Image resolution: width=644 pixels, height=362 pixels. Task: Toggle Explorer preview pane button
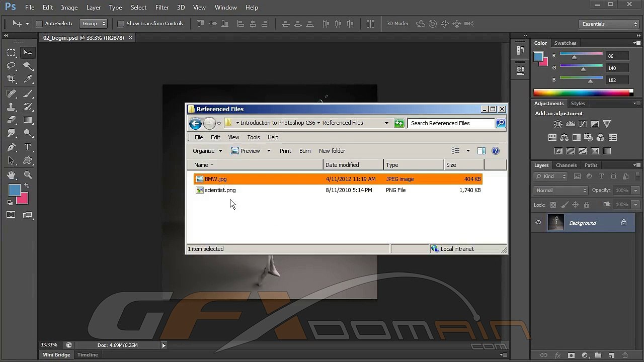[x=481, y=151]
